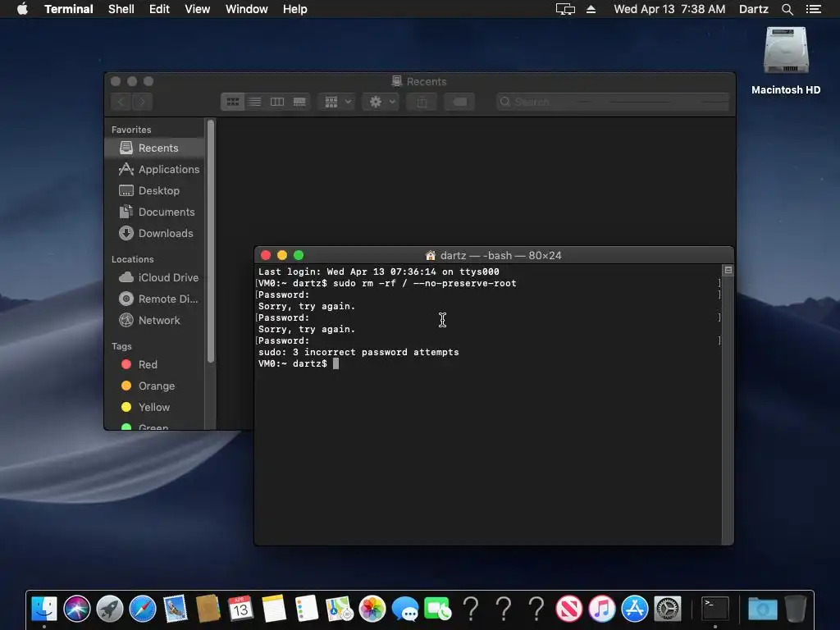840x630 pixels.
Task: Open Calendar from the Dock
Action: coord(240,609)
